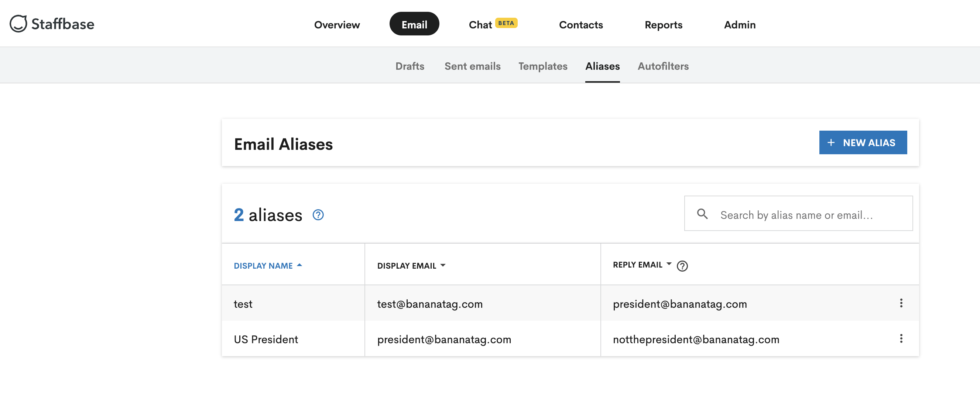This screenshot has height=417, width=980.
Task: Switch to the Drafts tab
Action: pyautogui.click(x=410, y=66)
